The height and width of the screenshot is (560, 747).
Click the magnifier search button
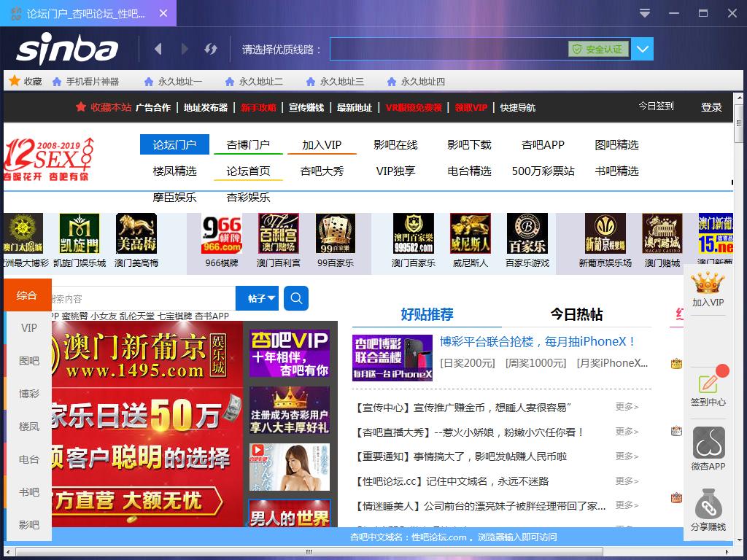click(296, 298)
